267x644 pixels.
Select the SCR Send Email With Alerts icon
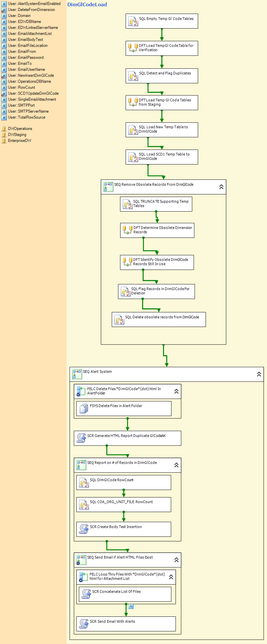tap(84, 624)
